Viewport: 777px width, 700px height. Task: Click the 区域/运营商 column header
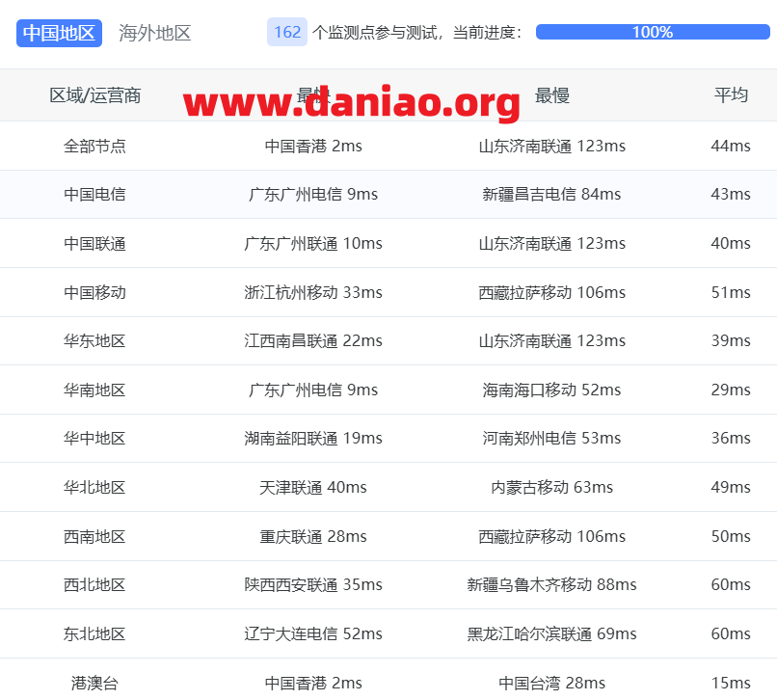(x=95, y=95)
